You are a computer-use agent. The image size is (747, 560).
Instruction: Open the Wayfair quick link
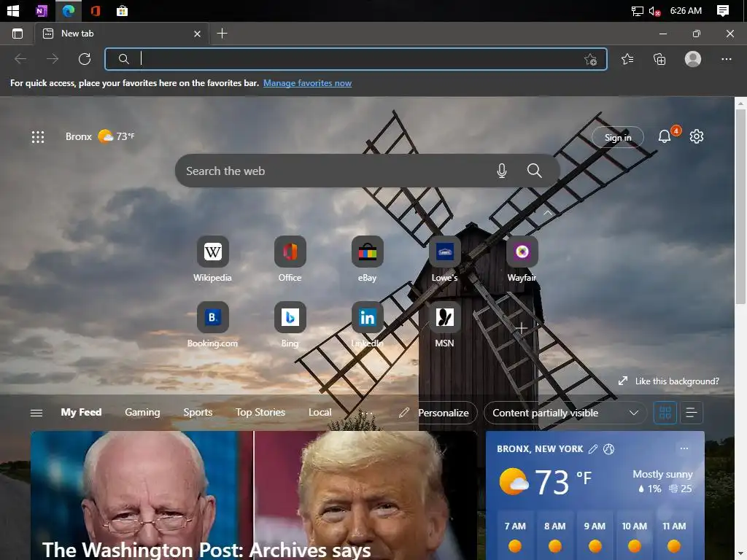522,259
